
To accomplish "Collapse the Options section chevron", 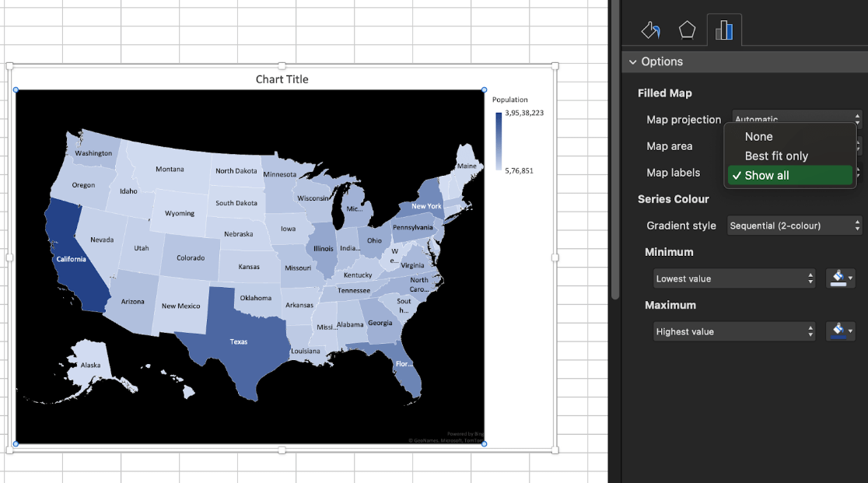I will [x=633, y=62].
